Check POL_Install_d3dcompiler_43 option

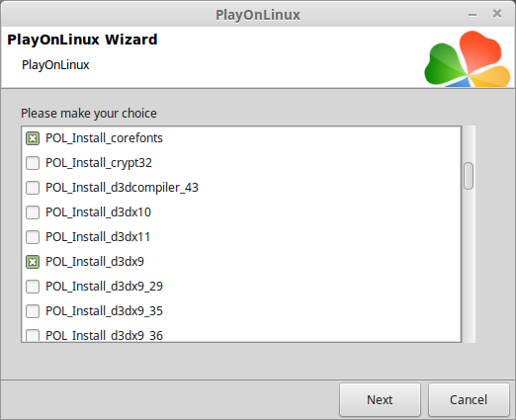click(33, 188)
